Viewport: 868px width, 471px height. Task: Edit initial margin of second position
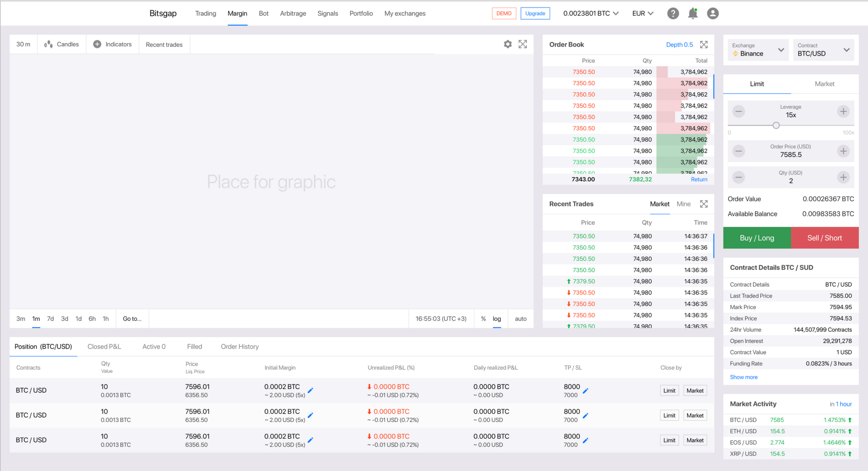310,415
